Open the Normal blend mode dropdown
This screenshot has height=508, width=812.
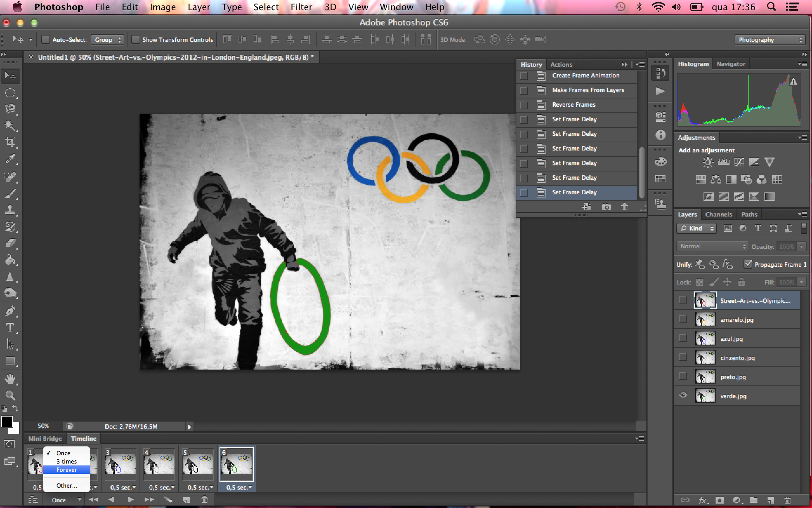[x=712, y=246]
